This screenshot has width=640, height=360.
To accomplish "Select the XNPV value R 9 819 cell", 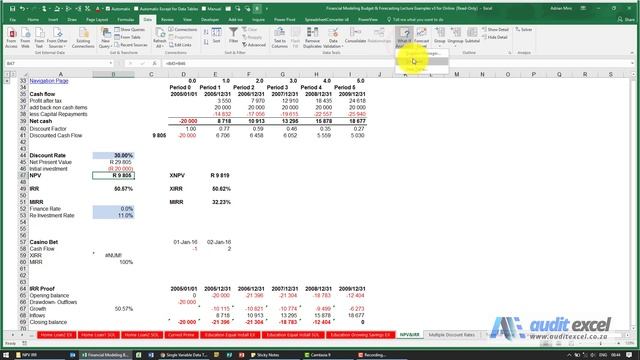I will pyautogui.click(x=215, y=176).
